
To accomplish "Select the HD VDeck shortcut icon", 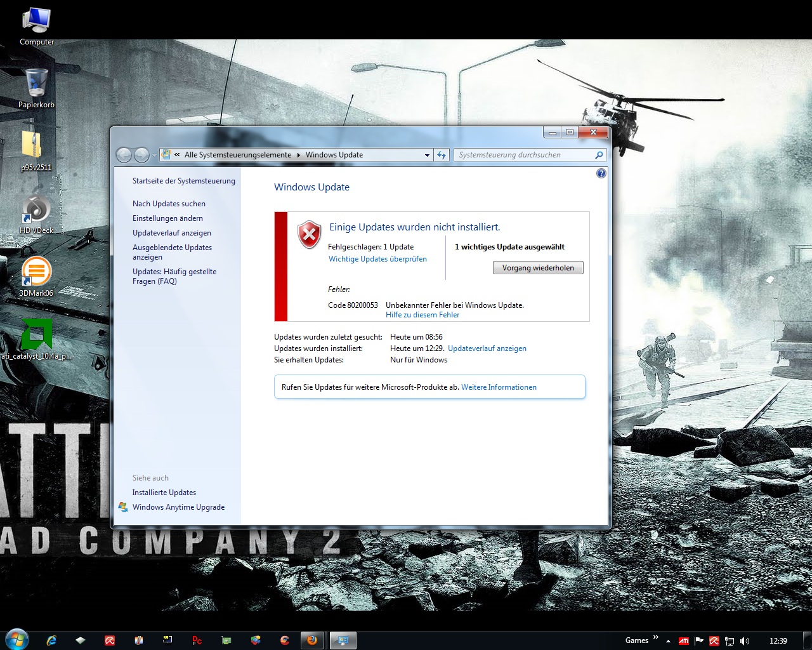I will 36,214.
